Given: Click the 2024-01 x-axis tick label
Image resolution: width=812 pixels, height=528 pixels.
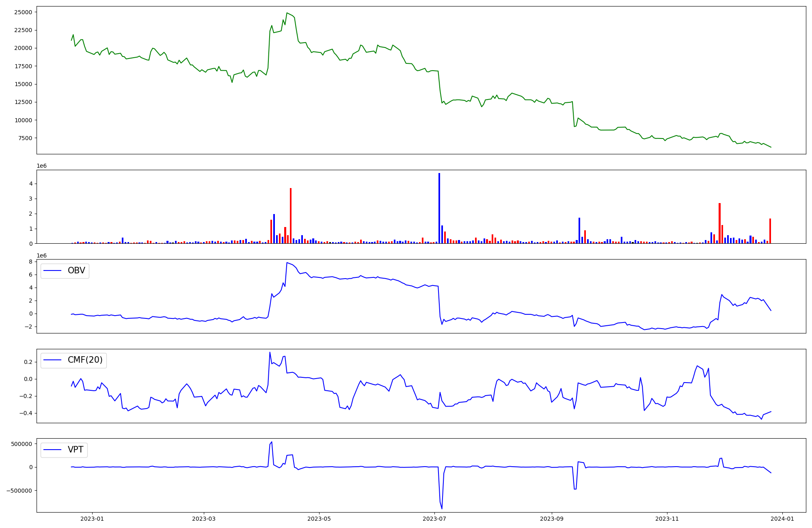Looking at the screenshot, I should pyautogui.click(x=782, y=519).
